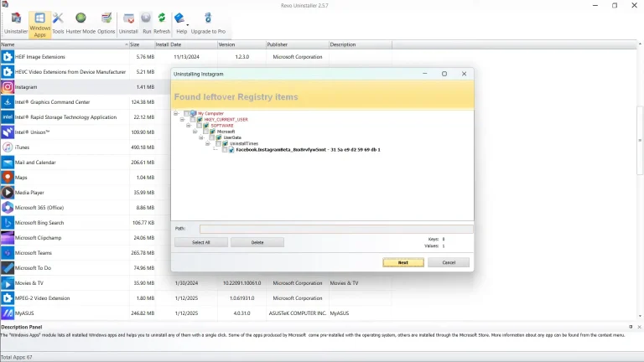Click Select All in the registry dialog
This screenshot has height=362, width=644.
201,242
